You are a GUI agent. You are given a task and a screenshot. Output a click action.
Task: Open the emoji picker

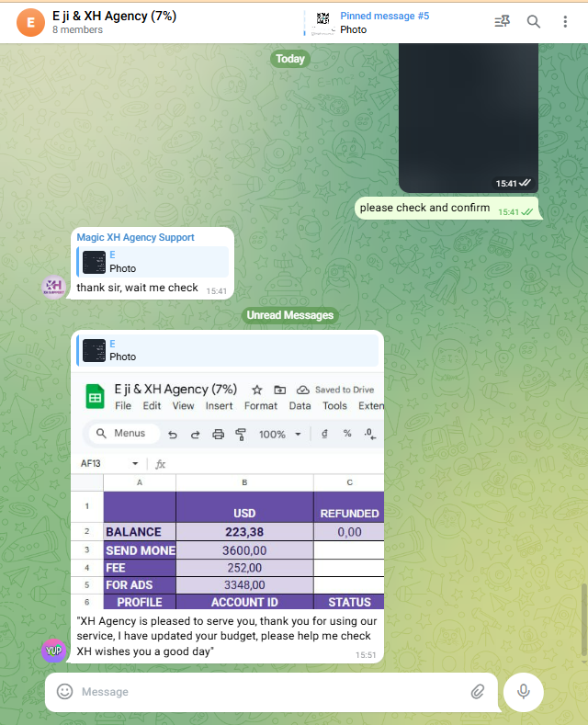[64, 692]
